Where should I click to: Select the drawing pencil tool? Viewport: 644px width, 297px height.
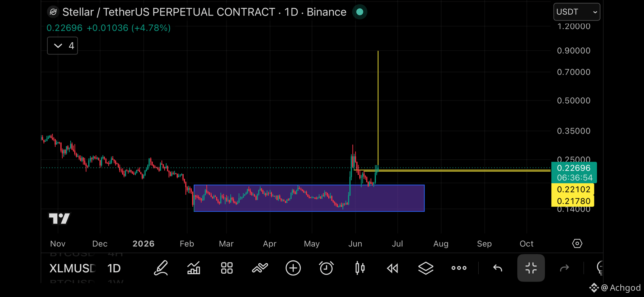pos(161,268)
